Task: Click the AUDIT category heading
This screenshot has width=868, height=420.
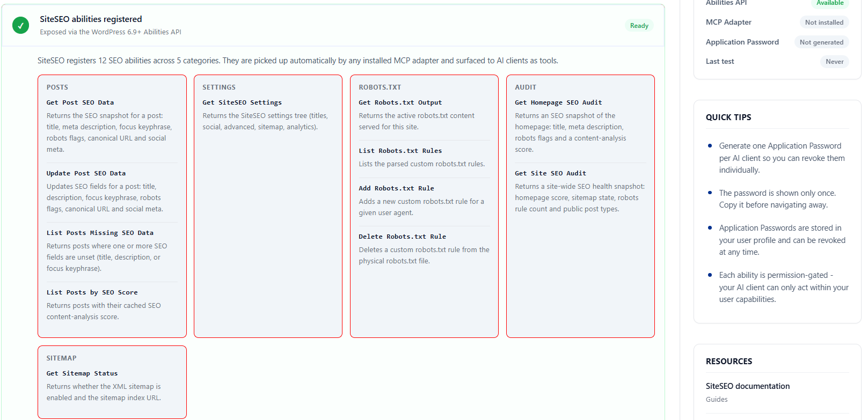Action: coord(526,87)
